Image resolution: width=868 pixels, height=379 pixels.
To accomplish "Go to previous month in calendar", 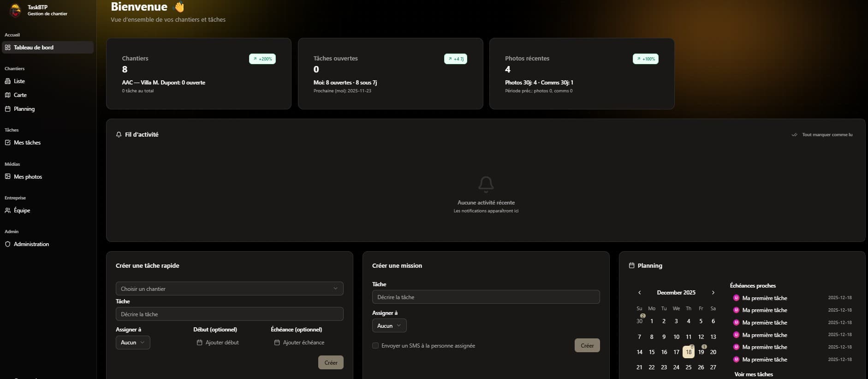I will point(639,293).
